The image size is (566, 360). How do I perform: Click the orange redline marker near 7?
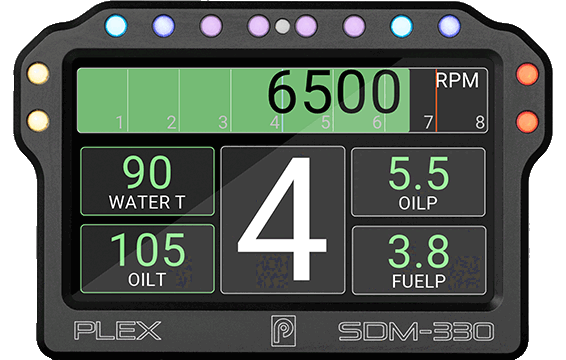pyautogui.click(x=436, y=100)
